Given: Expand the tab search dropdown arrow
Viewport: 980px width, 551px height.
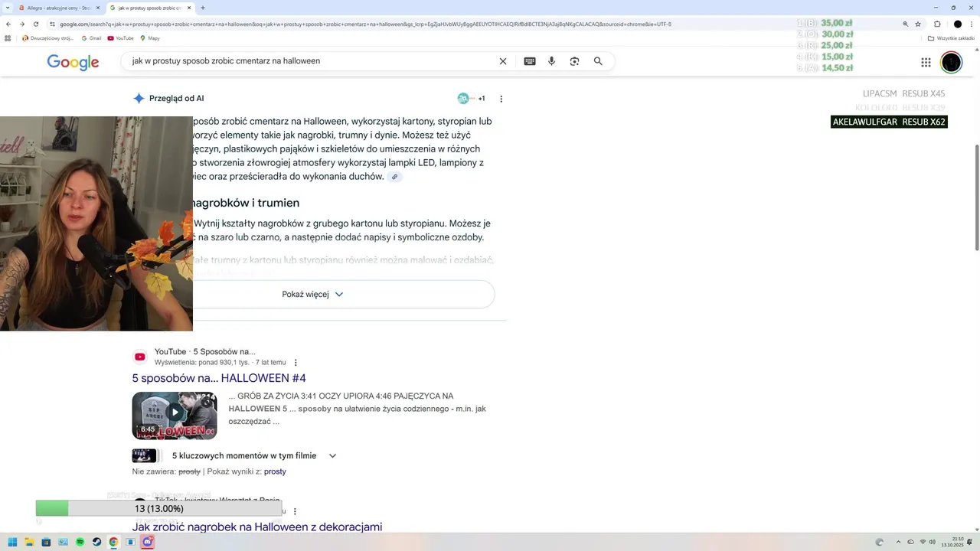Looking at the screenshot, I should tap(8, 8).
